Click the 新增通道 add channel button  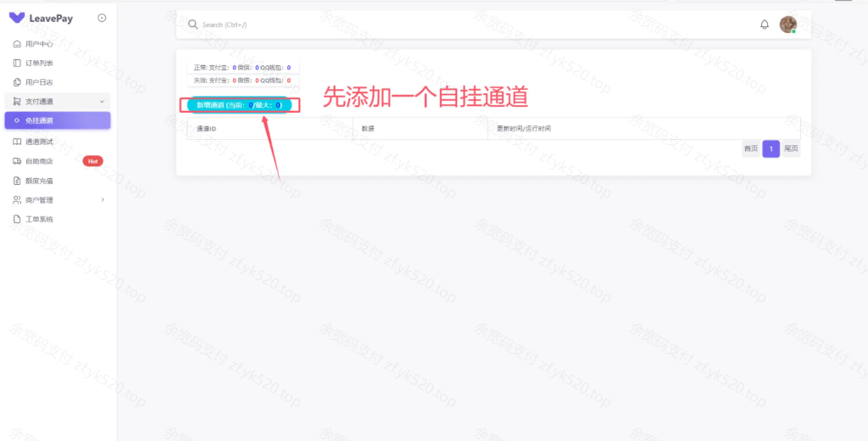click(x=239, y=105)
